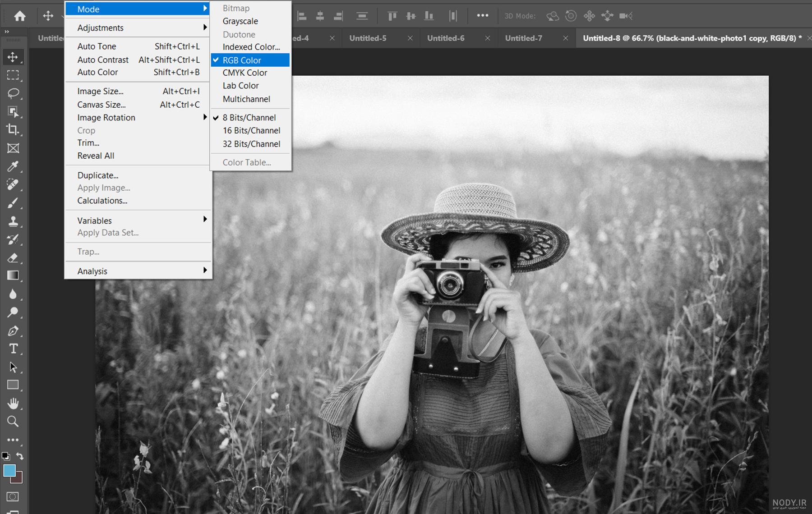Expand the collapsed toolbar double-arrow
Viewport: 812px width, 514px height.
pyautogui.click(x=7, y=32)
